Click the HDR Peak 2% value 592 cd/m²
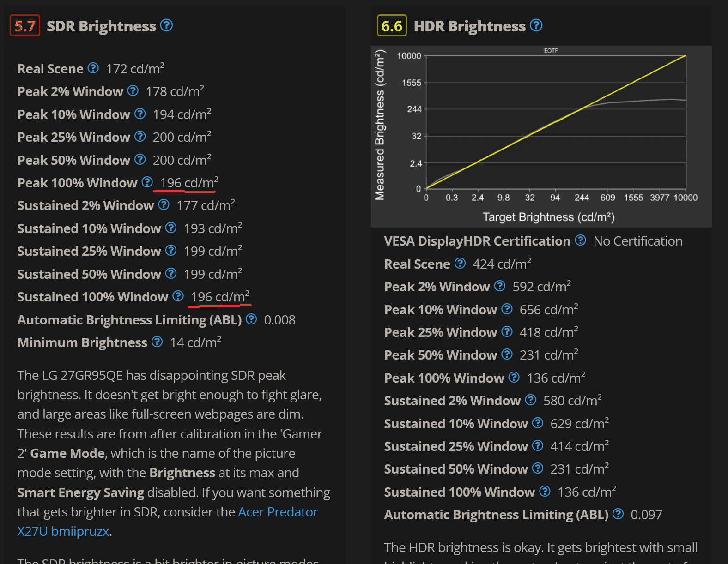 pyautogui.click(x=542, y=286)
